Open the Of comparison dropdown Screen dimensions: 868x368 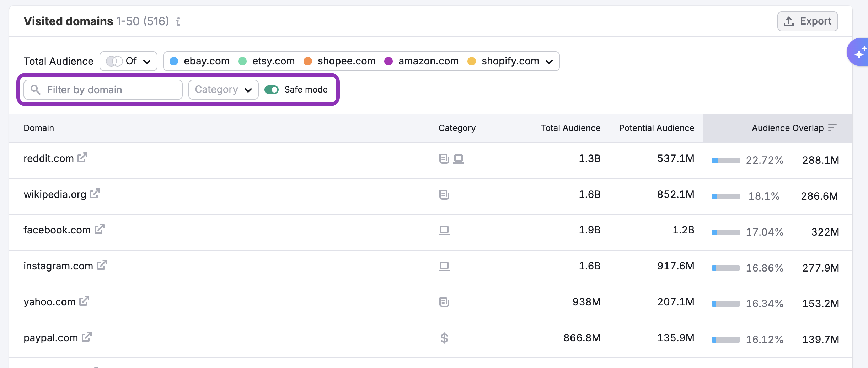point(139,61)
